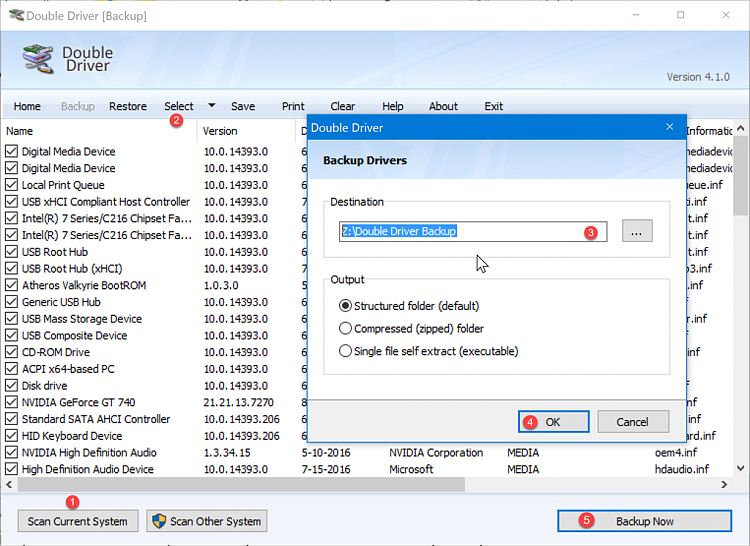Screen dimensions: 750x546
Task: Click the scroll down arrow of list
Action: (x=740, y=468)
